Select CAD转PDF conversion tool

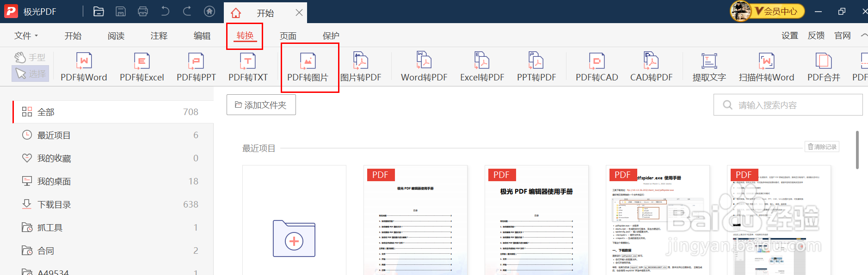tap(651, 67)
